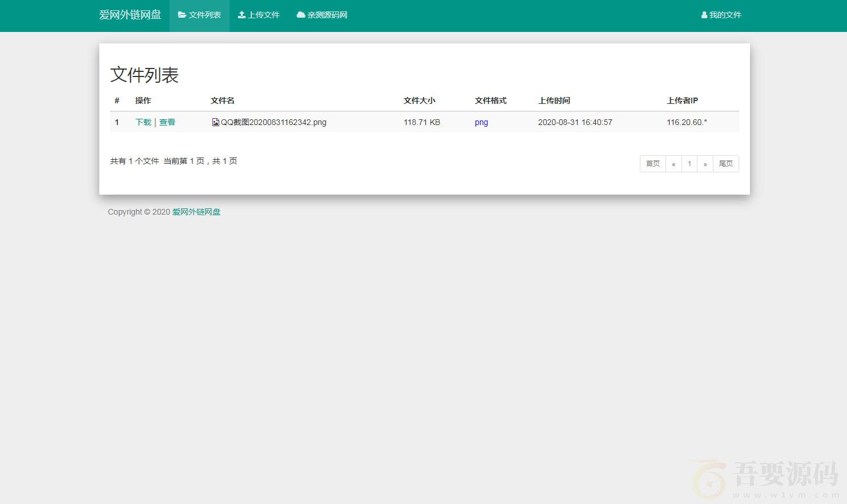Click the » next page button
This screenshot has height=504, width=847.
click(705, 164)
